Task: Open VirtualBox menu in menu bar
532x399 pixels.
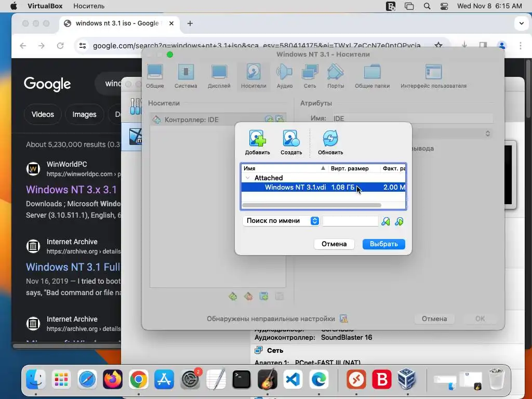Action: point(45,6)
